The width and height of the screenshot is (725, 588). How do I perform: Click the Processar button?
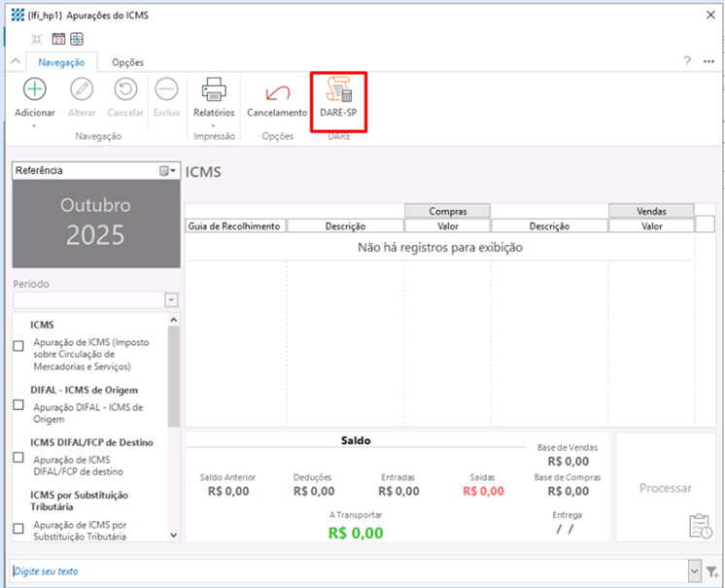point(666,488)
